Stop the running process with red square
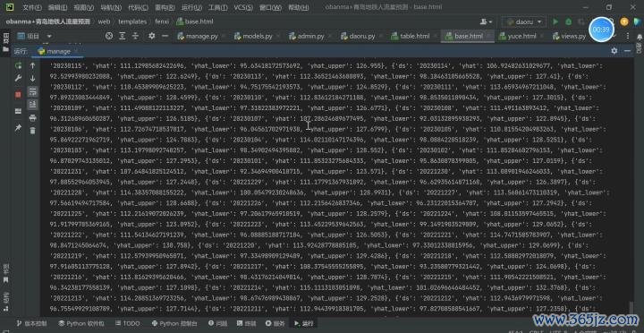Viewport: 644px width, 333px height. [18, 95]
